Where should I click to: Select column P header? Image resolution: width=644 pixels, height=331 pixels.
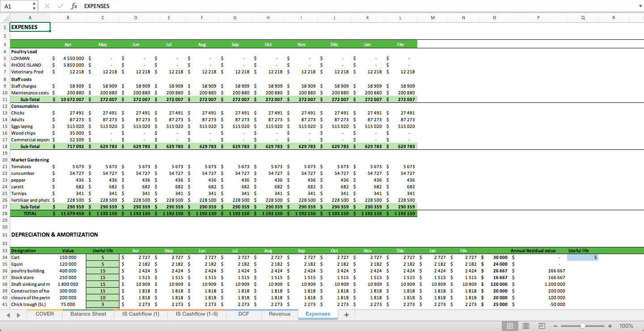point(538,18)
